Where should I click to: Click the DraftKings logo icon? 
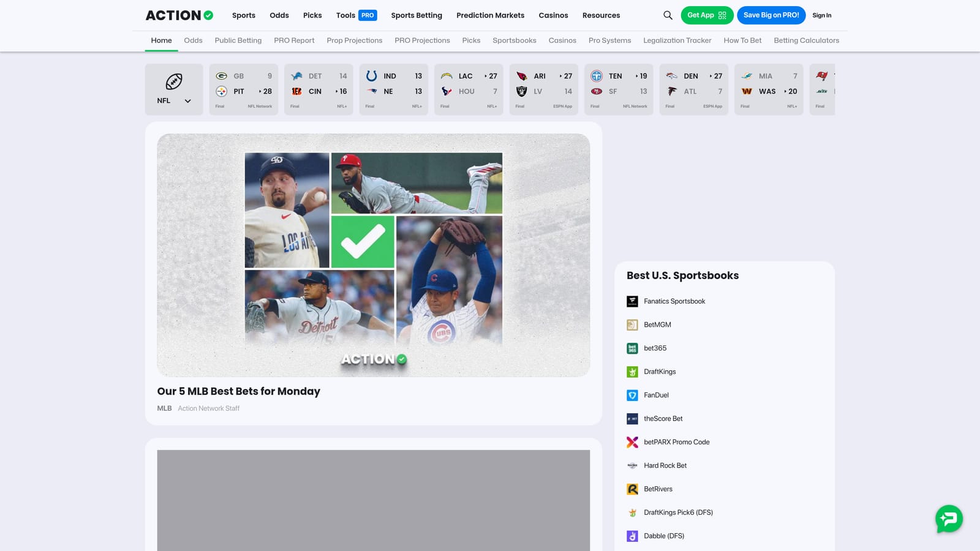[632, 372]
